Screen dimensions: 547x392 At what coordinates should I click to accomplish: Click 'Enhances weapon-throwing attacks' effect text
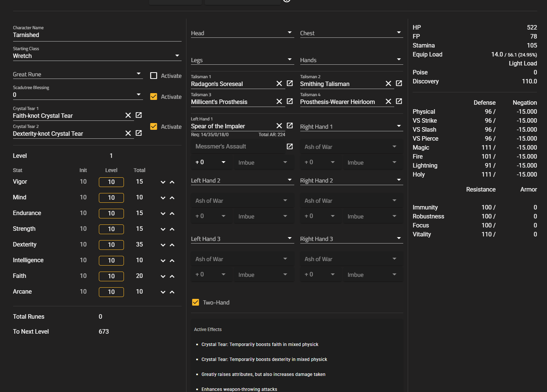(x=239, y=389)
